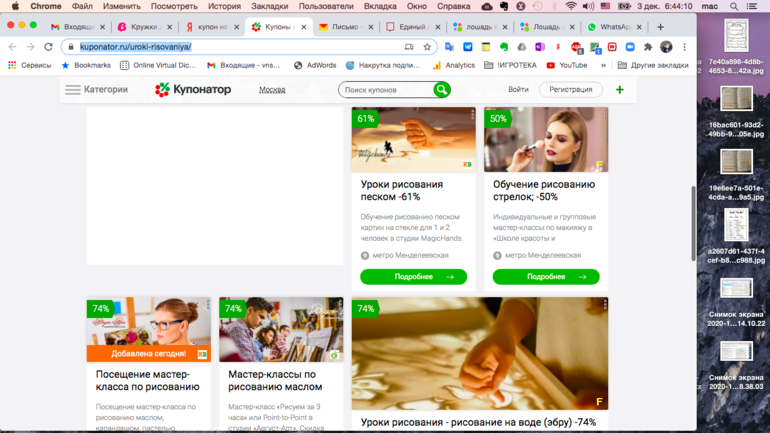Click the green plus icon in site header
This screenshot has height=433, width=770.
click(x=619, y=90)
